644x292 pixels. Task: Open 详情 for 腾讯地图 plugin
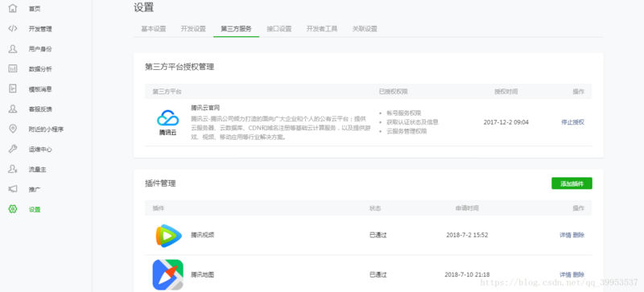pyautogui.click(x=565, y=274)
